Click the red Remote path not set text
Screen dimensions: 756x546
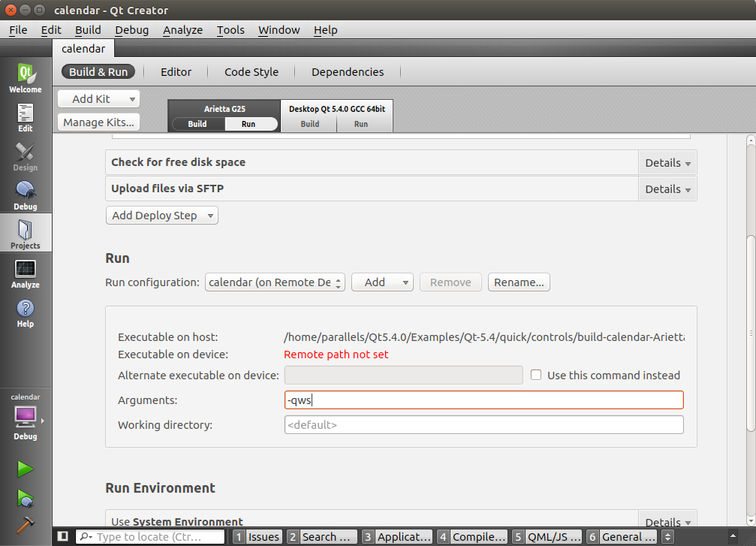coord(336,354)
